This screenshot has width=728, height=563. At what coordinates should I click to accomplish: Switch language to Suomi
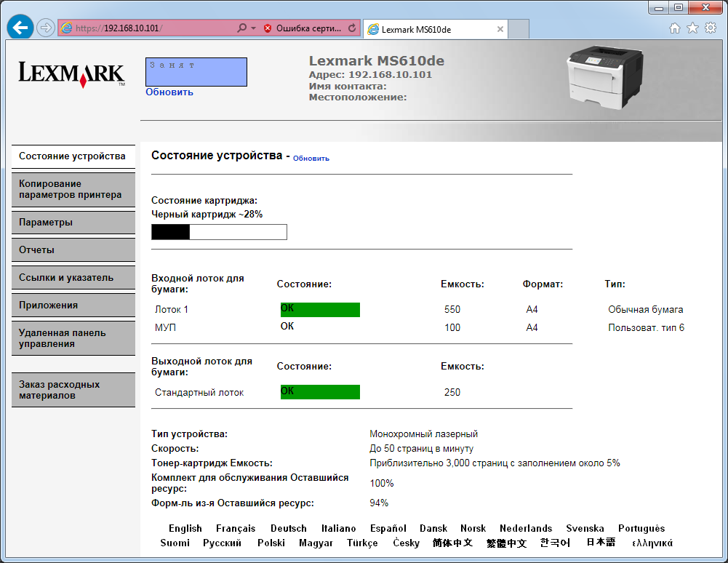[175, 543]
